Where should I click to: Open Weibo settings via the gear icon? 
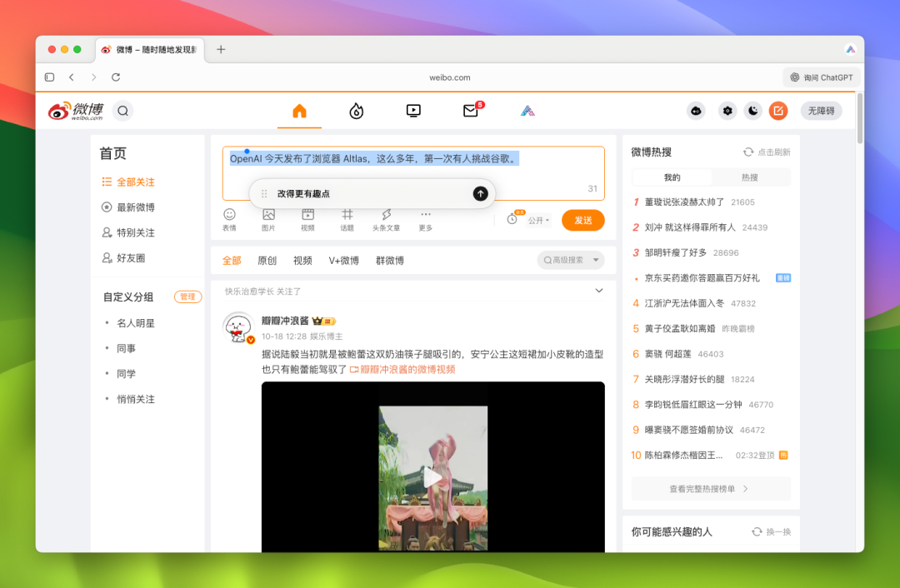pos(727,110)
